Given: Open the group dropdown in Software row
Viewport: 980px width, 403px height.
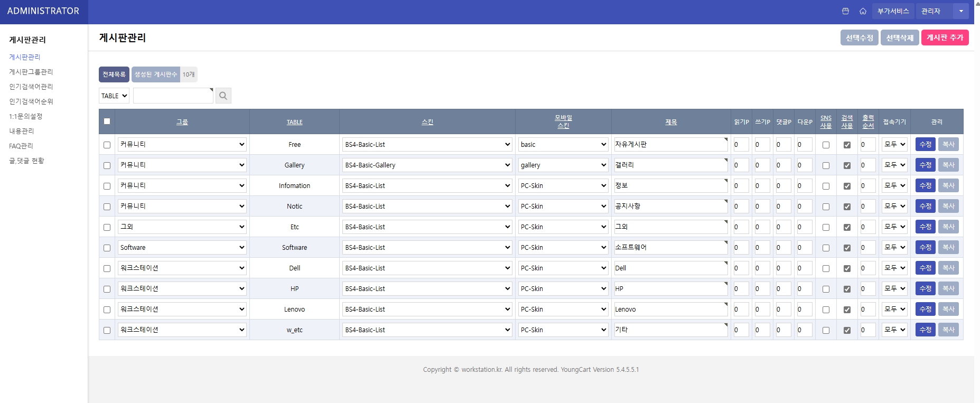Looking at the screenshot, I should (x=182, y=248).
